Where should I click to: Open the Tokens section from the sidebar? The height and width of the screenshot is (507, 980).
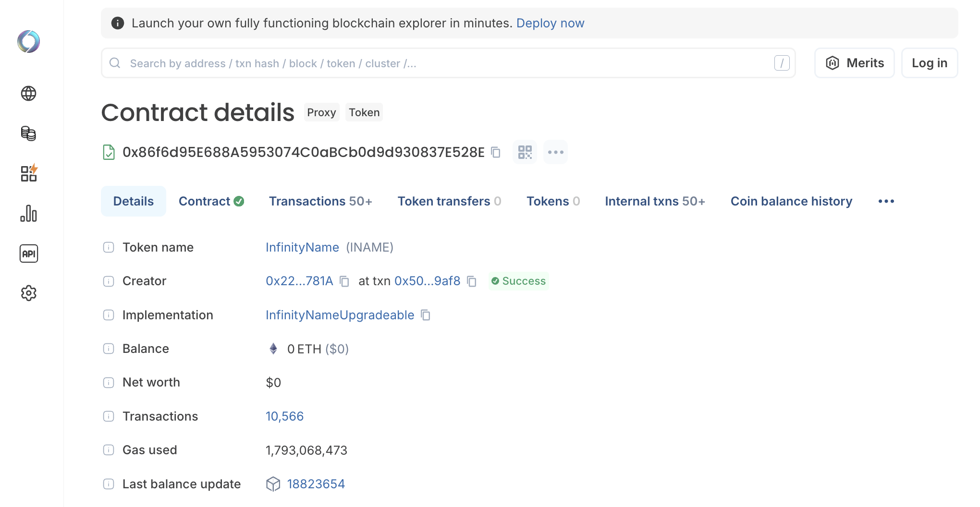click(x=28, y=134)
